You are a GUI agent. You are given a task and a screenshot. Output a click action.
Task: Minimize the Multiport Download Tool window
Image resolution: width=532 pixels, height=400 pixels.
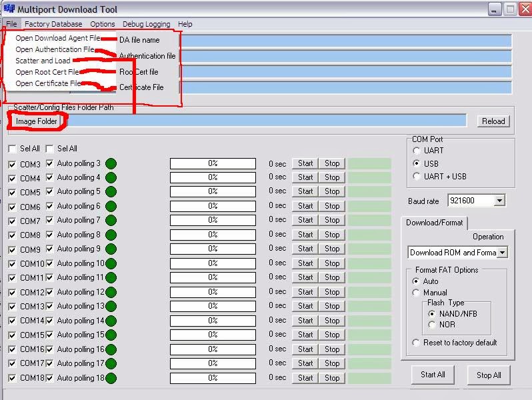[495, 9]
